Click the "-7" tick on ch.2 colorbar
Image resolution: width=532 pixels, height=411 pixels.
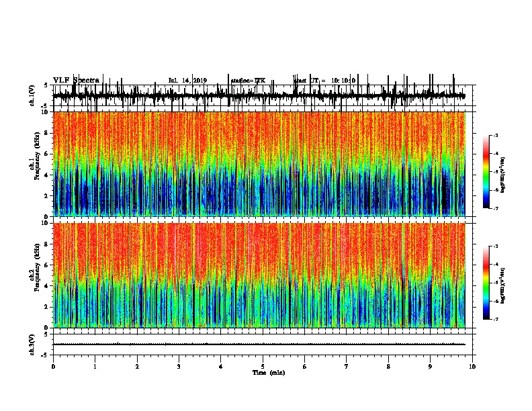[x=495, y=319]
